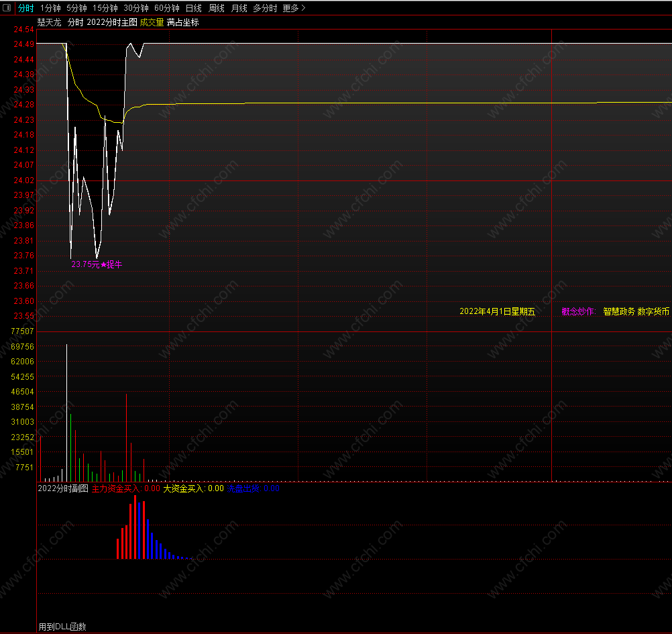Click the 23.55 price axis label
Screen dimensions: 672x634
(x=23, y=316)
